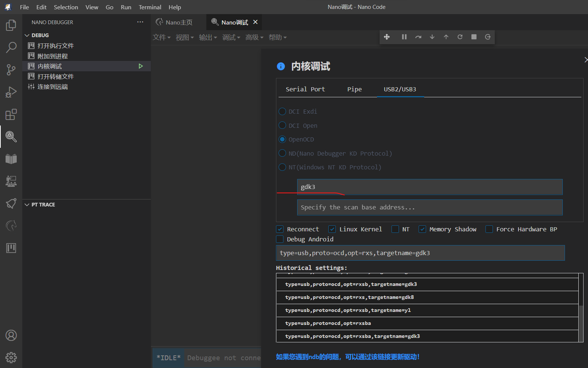This screenshot has height=368, width=588.
Task: Enable Force Hardware BP checkbox
Action: (489, 229)
